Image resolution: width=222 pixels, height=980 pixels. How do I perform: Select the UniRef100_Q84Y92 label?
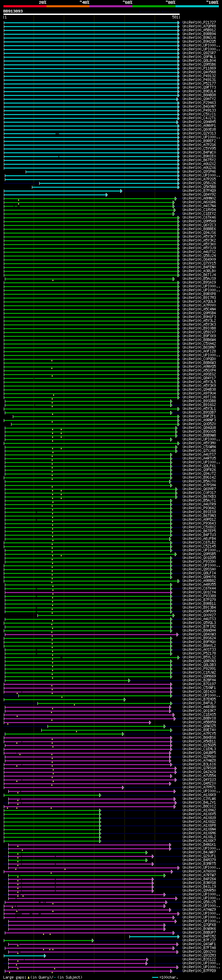199,195
